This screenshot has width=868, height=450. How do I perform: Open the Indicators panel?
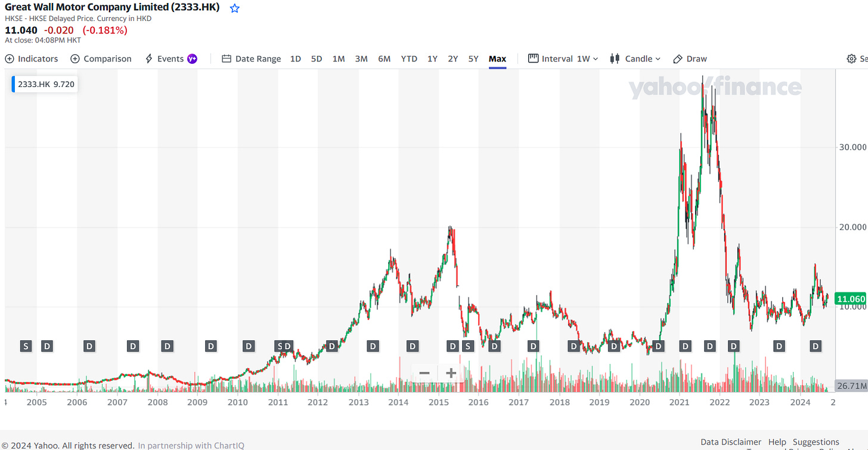pos(31,58)
